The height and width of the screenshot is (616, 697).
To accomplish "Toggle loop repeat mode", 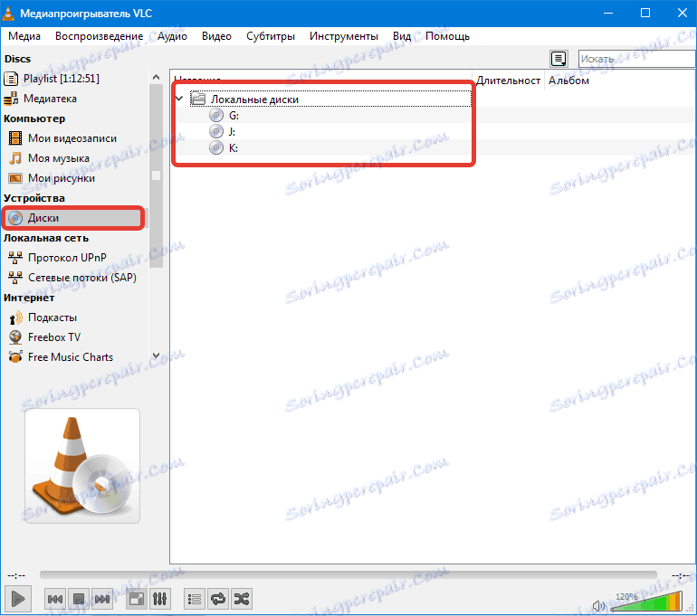I will (x=218, y=599).
